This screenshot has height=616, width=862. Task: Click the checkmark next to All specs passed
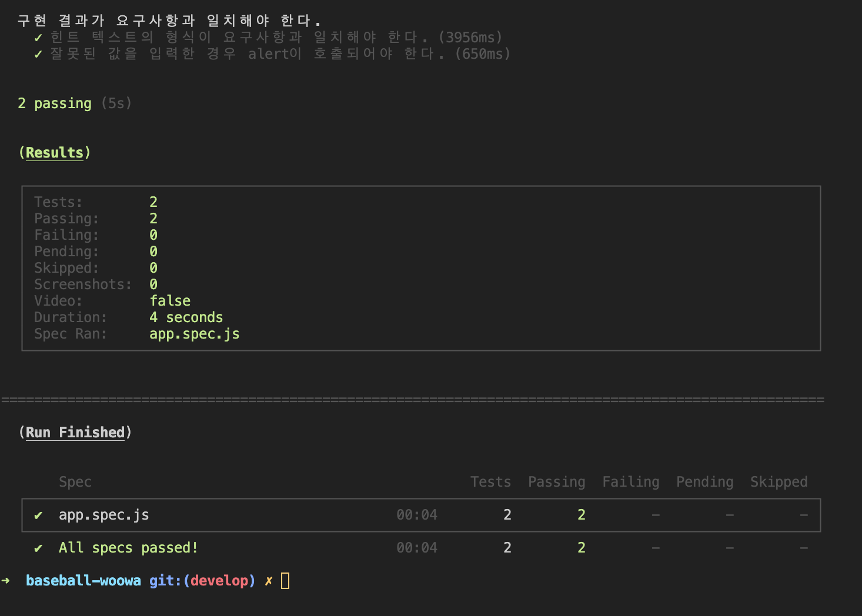(38, 548)
